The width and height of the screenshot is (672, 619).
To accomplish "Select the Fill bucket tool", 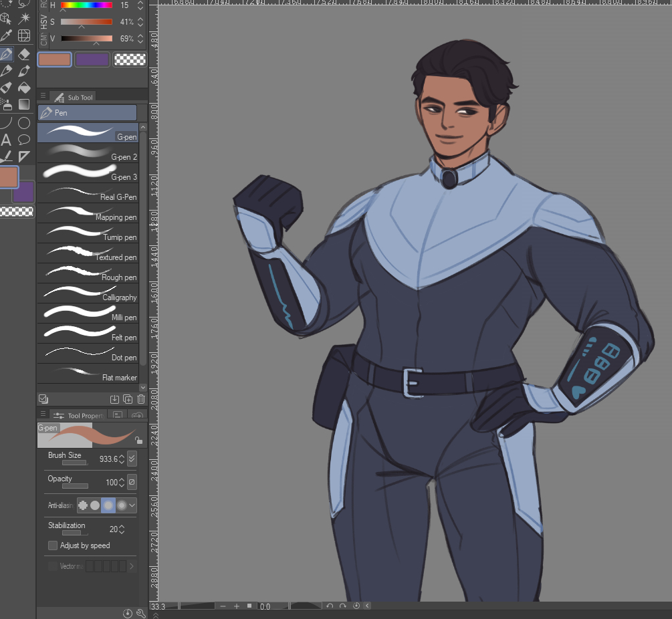I will (24, 88).
